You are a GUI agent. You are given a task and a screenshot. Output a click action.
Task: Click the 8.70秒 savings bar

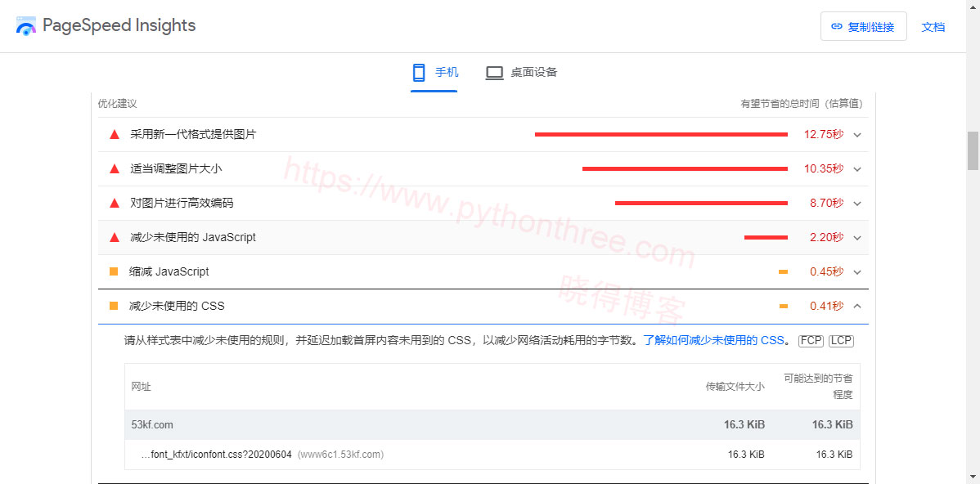[701, 203]
